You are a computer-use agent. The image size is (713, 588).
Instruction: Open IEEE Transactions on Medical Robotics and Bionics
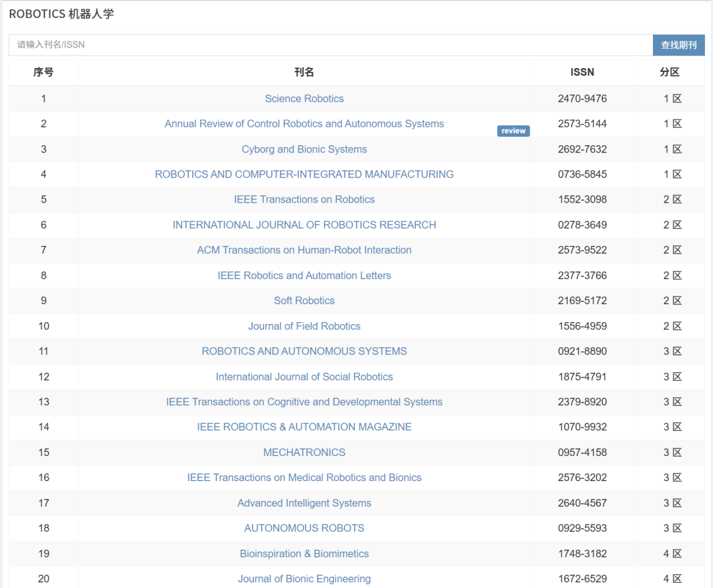304,478
